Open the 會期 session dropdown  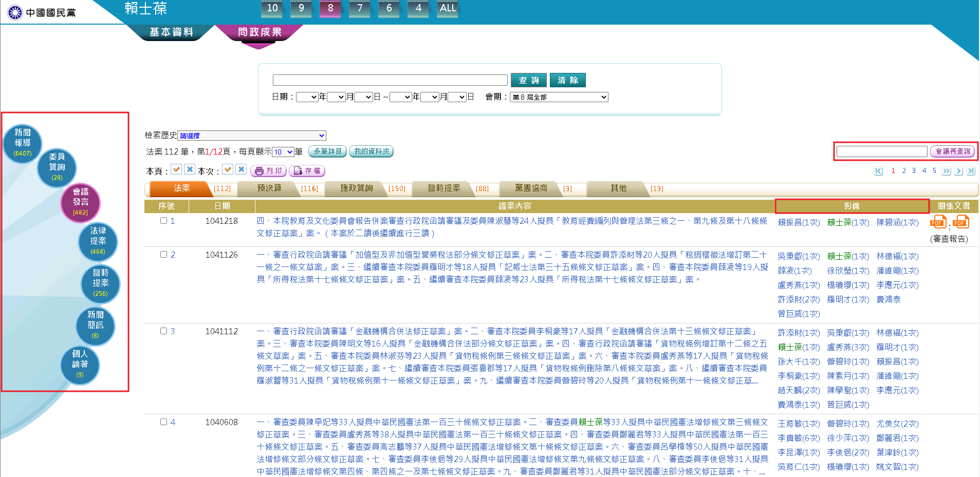point(559,97)
